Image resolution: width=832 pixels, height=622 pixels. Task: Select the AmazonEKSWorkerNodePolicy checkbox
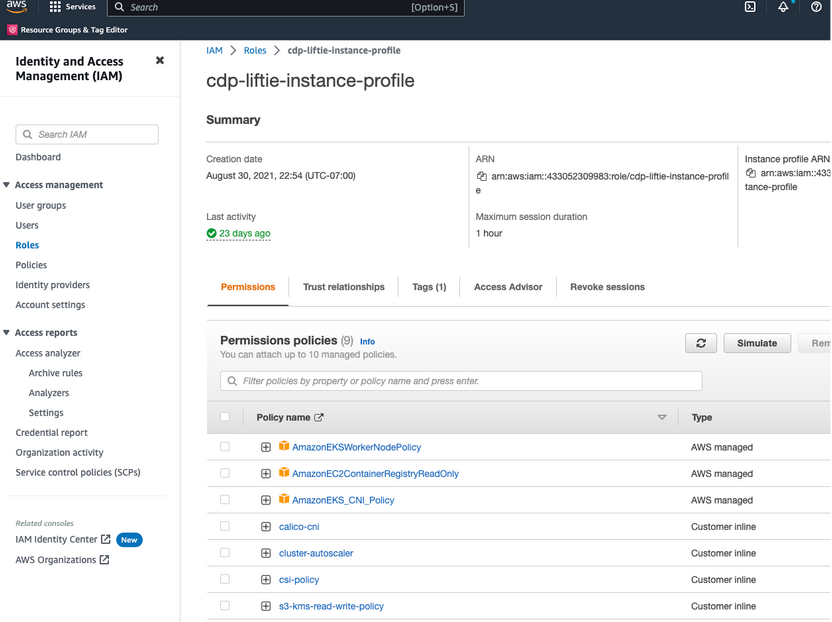tap(225, 447)
